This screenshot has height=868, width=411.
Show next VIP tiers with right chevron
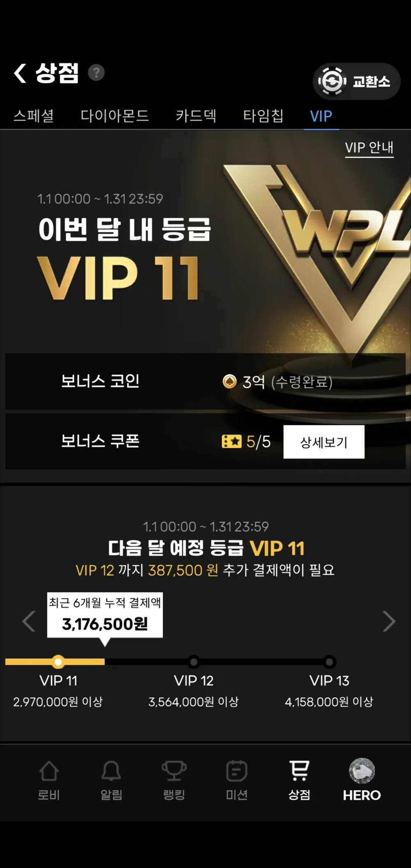[389, 620]
